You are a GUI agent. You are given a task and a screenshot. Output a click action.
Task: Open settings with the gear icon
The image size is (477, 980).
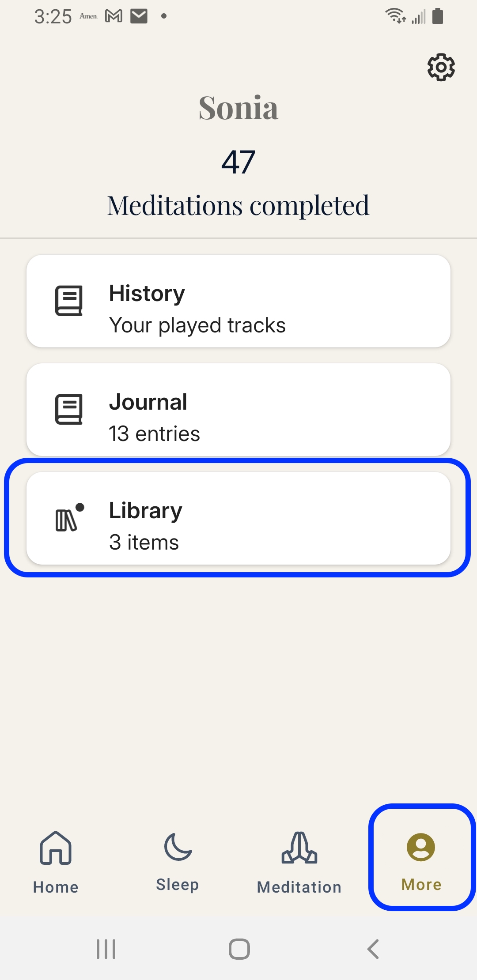(441, 68)
